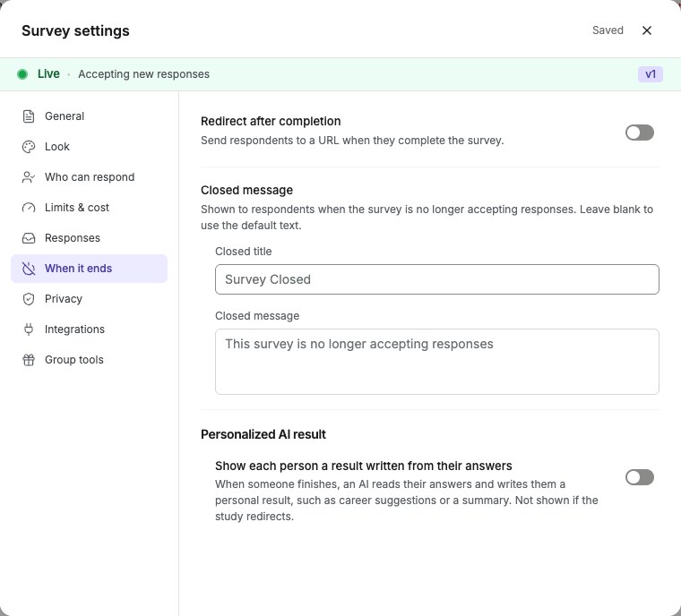Turn on personalized AI result toggle

click(639, 477)
